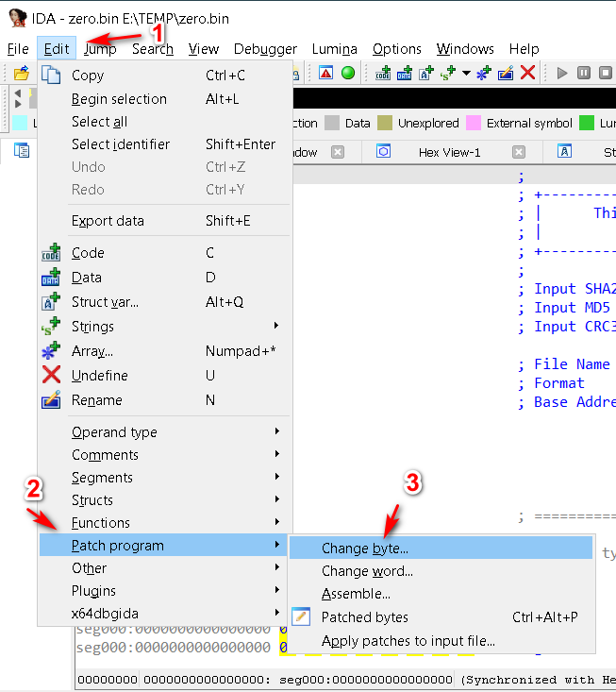Click the navigate back arrow
This screenshot has width=616, height=692.
[x=18, y=93]
